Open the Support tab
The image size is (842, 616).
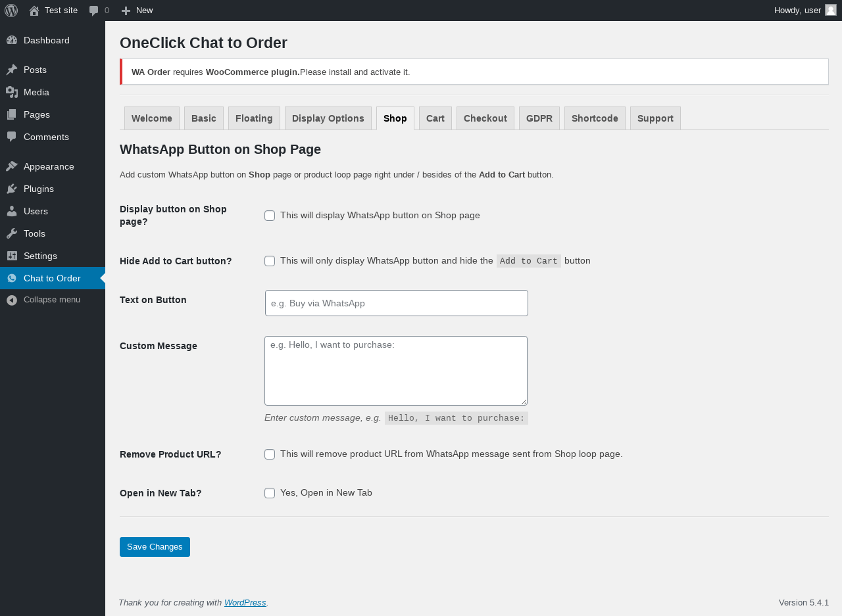655,118
